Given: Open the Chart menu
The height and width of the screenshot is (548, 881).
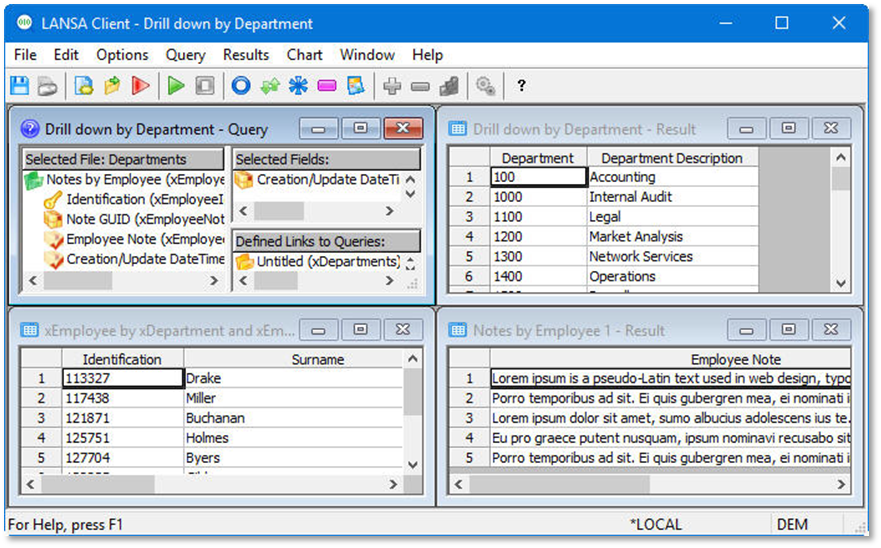Looking at the screenshot, I should [305, 55].
